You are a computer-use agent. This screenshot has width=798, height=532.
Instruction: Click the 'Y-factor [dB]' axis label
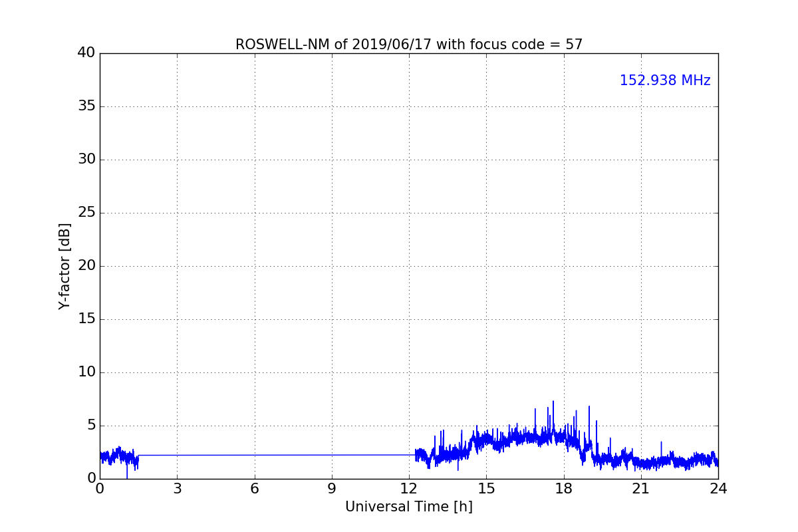tap(65, 266)
